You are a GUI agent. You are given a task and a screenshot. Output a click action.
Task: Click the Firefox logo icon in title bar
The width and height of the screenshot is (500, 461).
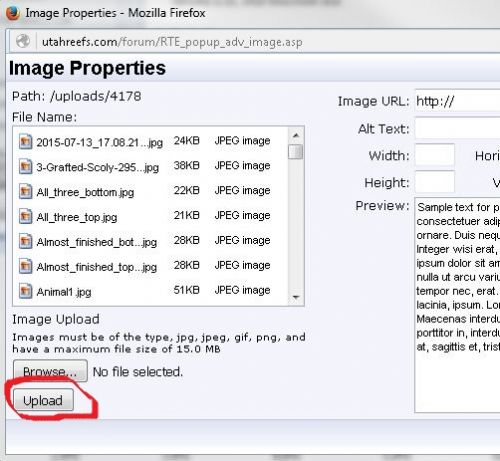click(12, 13)
